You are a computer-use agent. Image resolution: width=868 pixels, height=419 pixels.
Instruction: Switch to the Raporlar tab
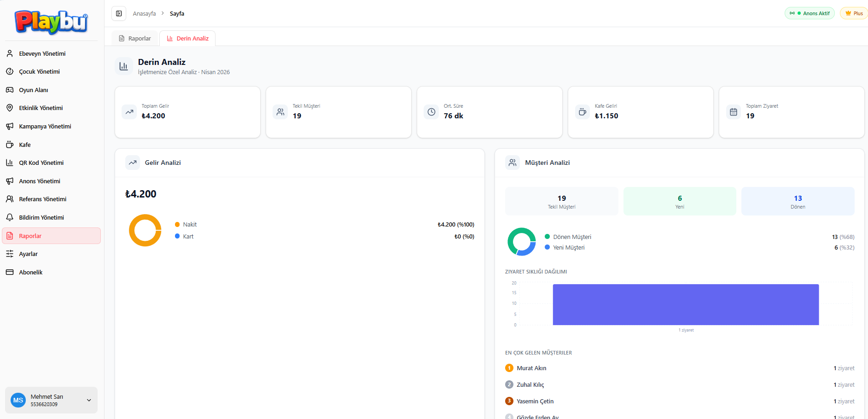[135, 39]
